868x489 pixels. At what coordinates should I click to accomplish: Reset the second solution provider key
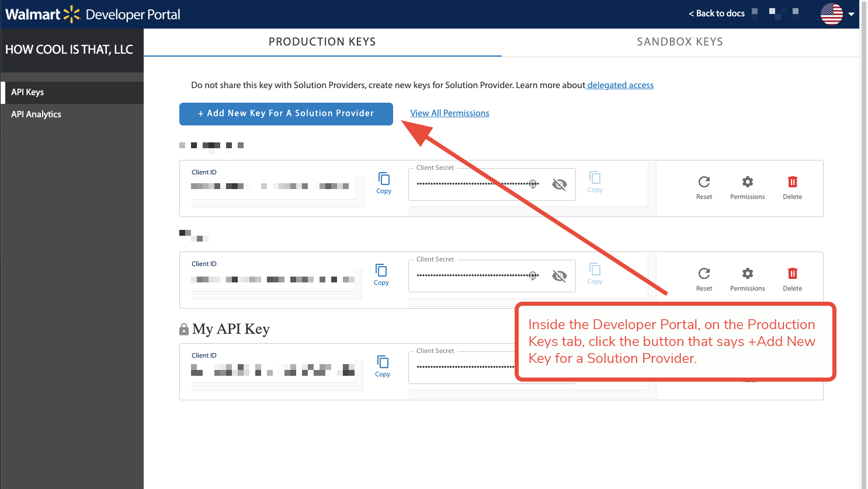tap(704, 279)
